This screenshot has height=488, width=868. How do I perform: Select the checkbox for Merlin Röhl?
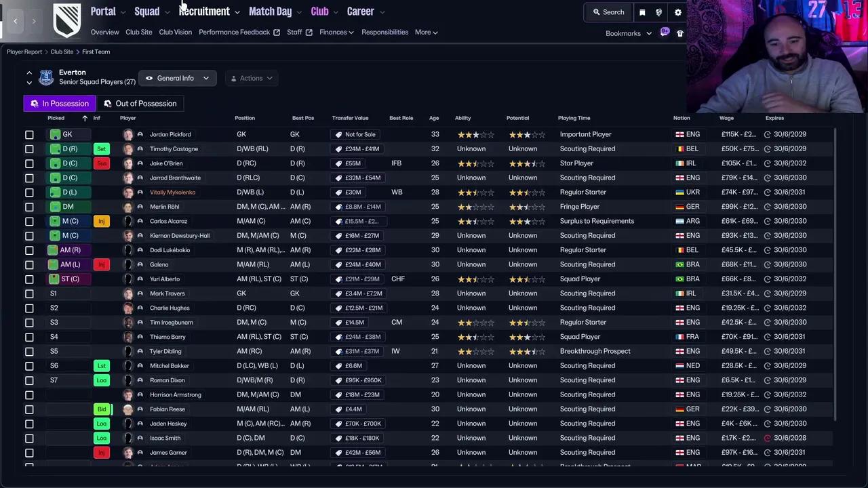[x=29, y=207]
